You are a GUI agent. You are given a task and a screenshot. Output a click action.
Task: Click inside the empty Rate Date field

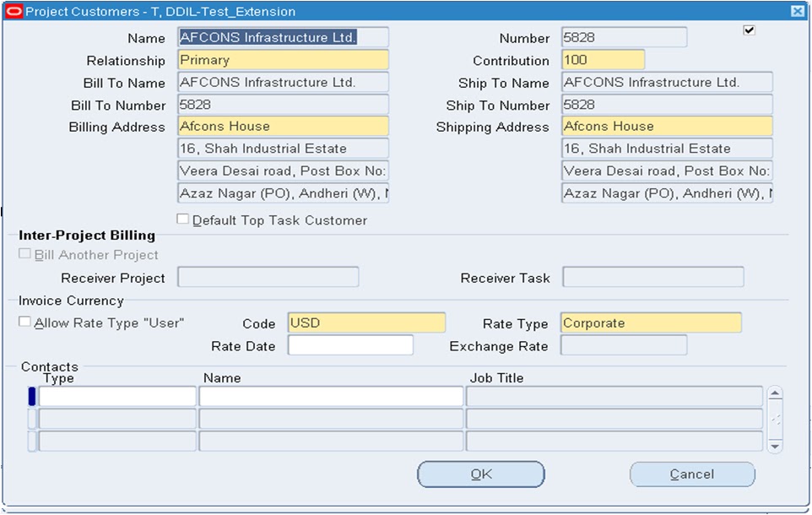click(349, 344)
